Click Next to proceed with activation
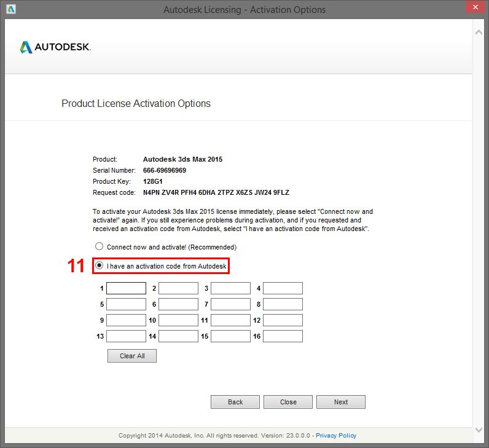This screenshot has width=489, height=448. (341, 402)
